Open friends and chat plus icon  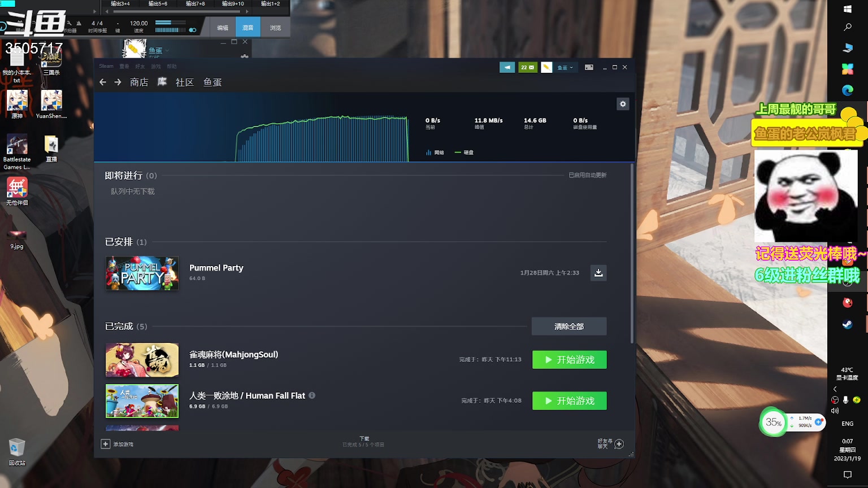tap(619, 444)
